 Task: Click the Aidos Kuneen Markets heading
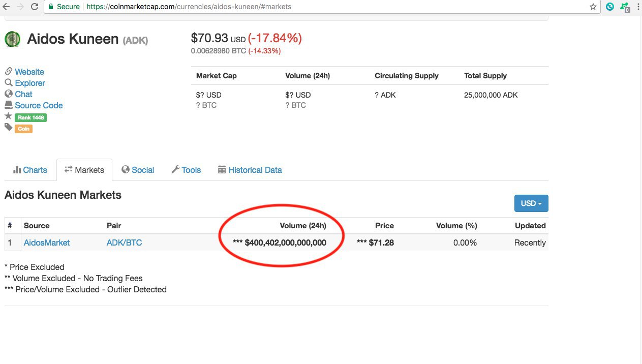(x=63, y=195)
